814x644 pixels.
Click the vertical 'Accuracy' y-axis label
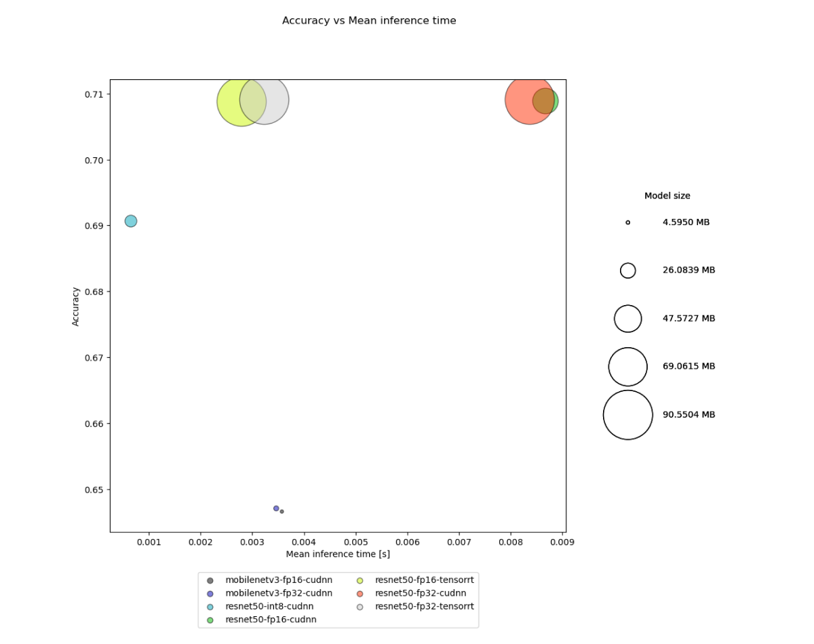(x=76, y=306)
